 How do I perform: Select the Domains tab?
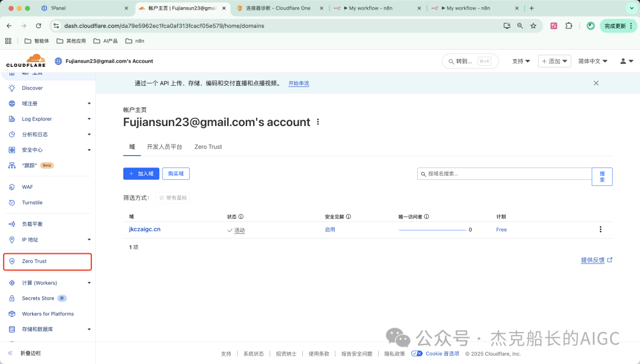coord(132,147)
